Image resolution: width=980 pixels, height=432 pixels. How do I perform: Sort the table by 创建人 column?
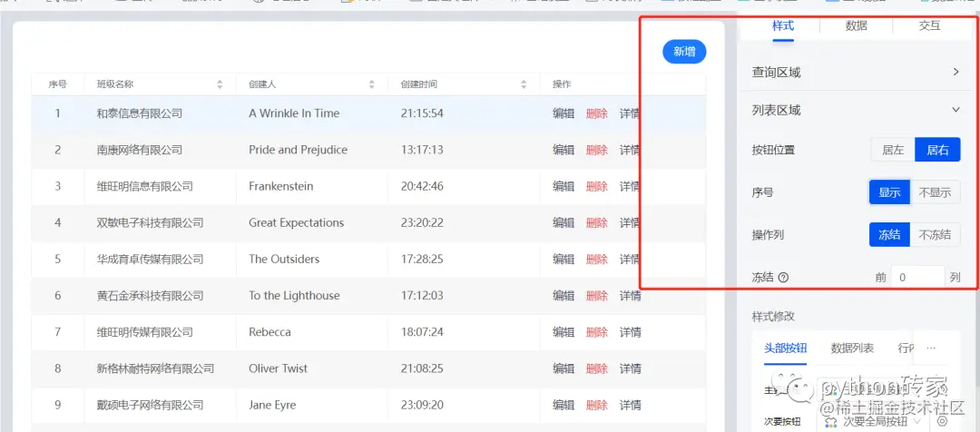pos(372,84)
